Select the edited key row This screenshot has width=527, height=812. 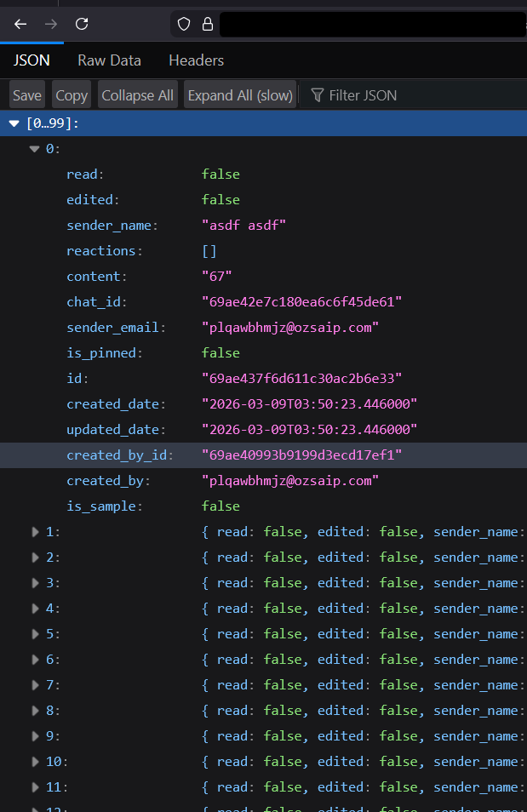tap(263, 200)
